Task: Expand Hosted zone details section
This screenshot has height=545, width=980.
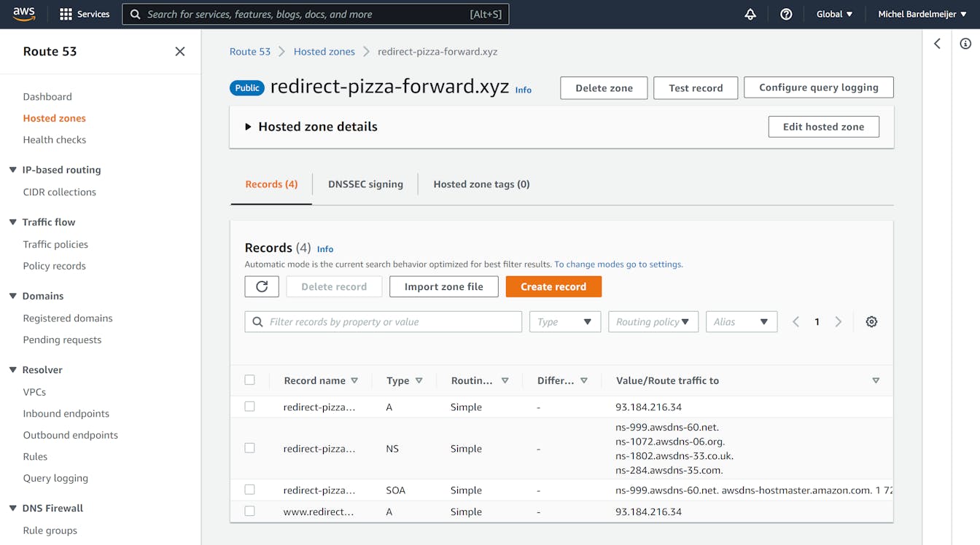Action: pos(248,127)
